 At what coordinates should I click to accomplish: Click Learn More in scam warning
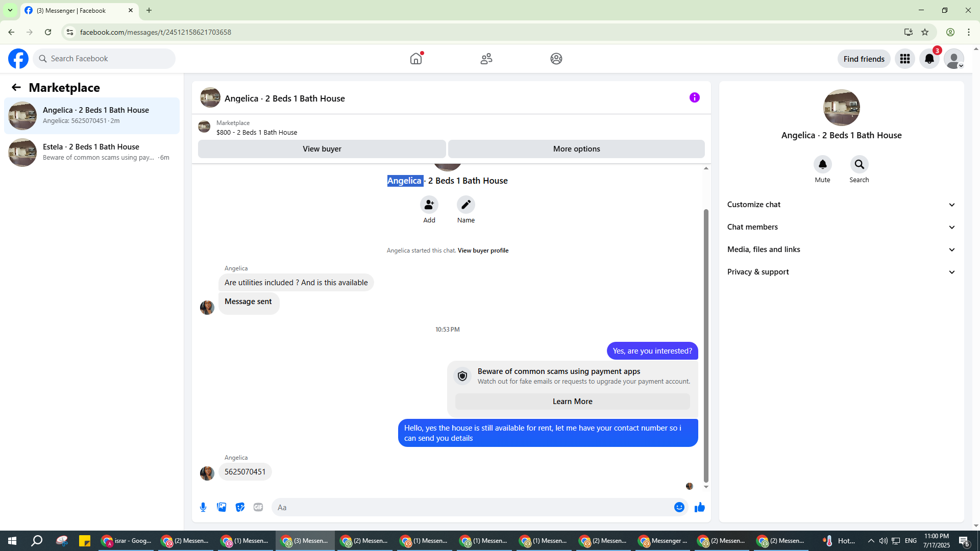(572, 402)
